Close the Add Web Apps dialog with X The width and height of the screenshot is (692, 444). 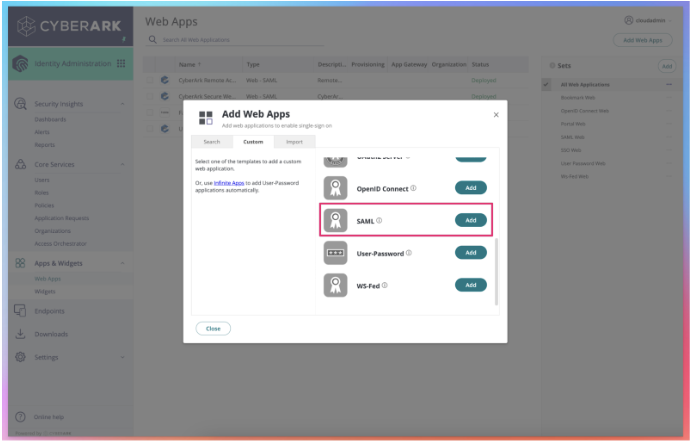point(496,115)
